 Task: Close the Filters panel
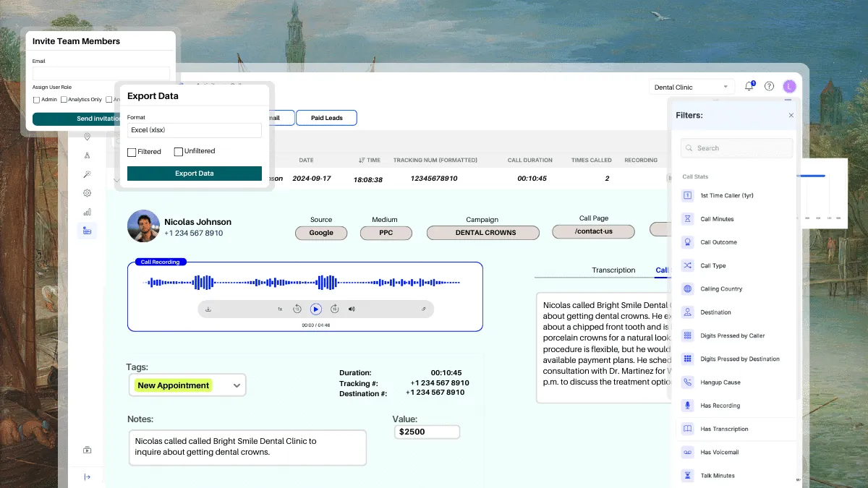[x=791, y=115]
